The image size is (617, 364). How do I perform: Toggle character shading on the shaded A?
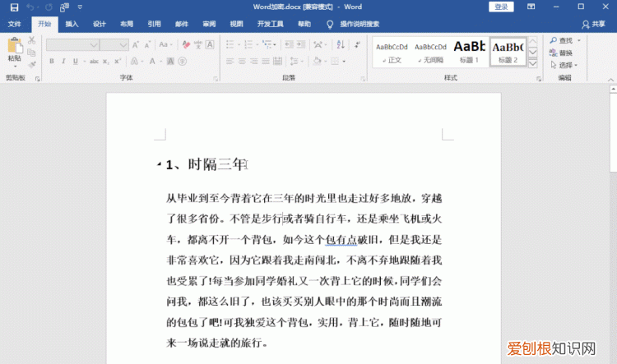click(x=170, y=62)
